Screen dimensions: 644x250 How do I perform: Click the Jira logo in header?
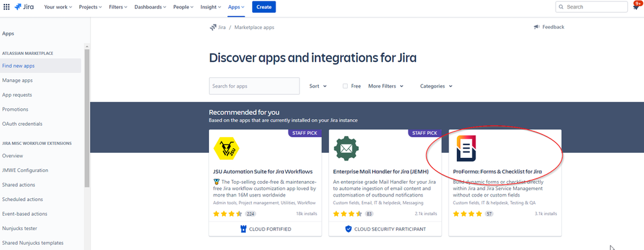pyautogui.click(x=24, y=7)
